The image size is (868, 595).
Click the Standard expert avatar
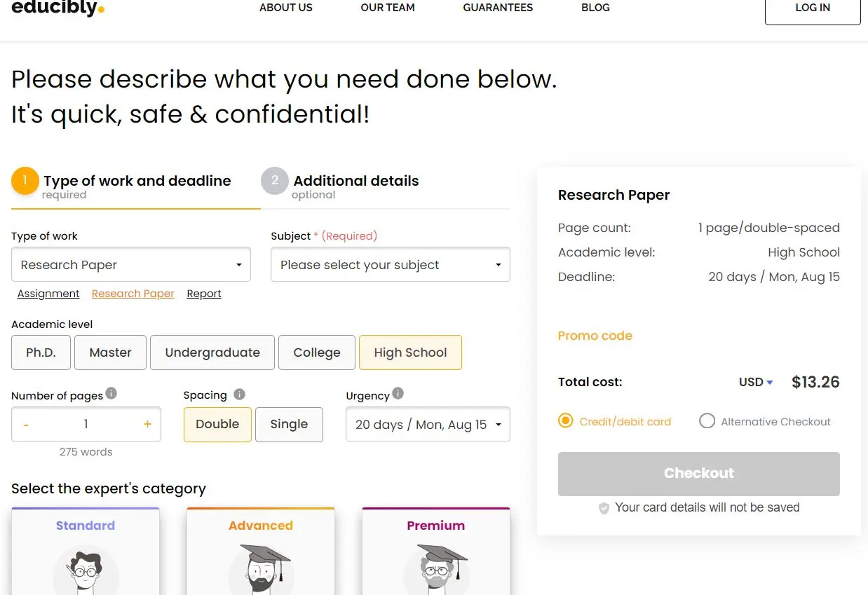coord(86,572)
